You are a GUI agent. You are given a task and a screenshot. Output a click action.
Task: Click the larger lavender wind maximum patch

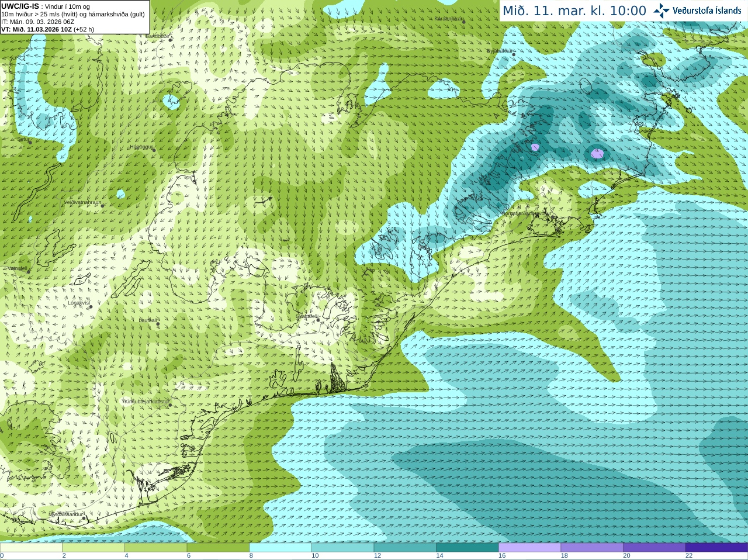coord(597,154)
